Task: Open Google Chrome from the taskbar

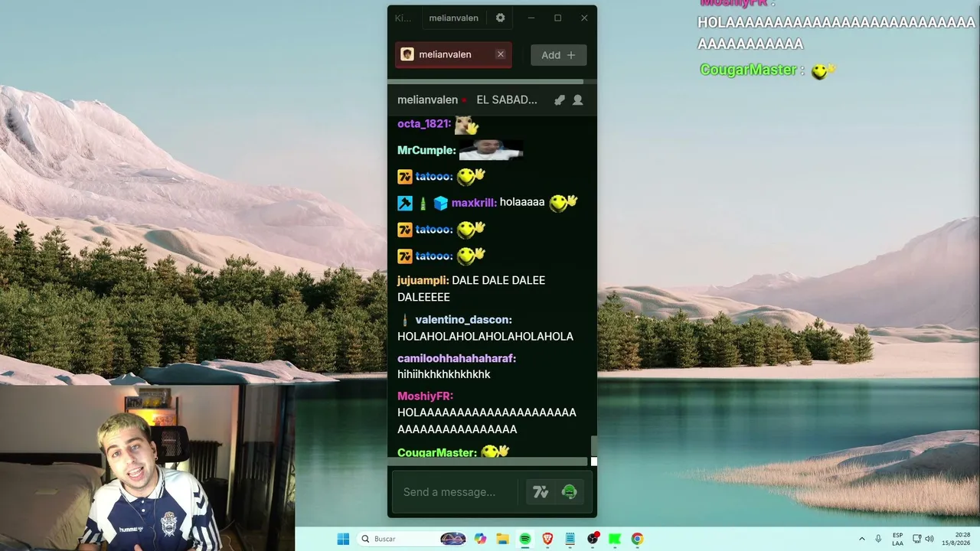Action: 637,539
